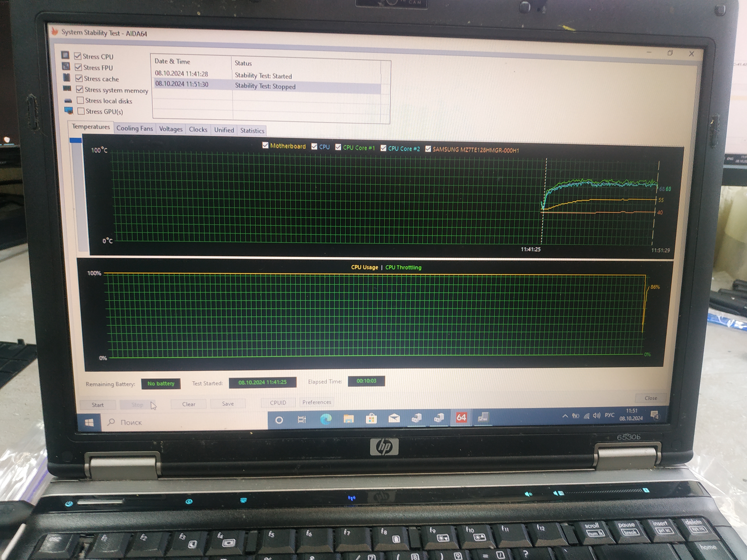Toggle CPU Core #1 graph checkbox
747x560 pixels.
click(x=338, y=147)
